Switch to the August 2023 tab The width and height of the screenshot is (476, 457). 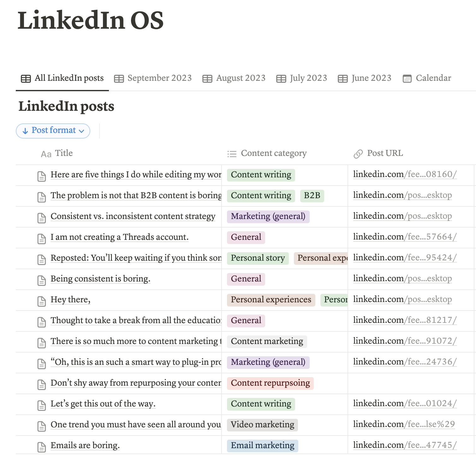[234, 78]
